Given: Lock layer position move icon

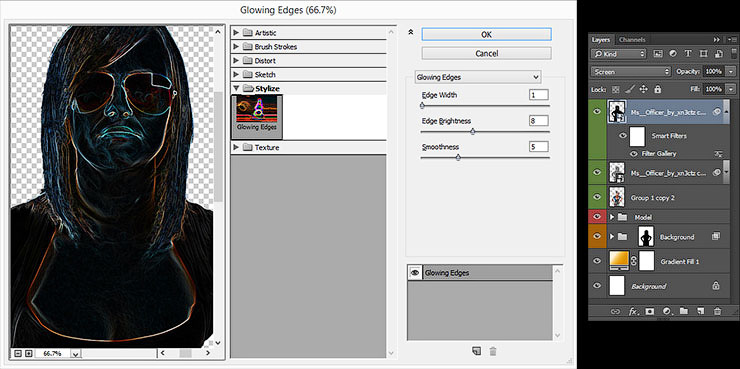Looking at the screenshot, I should [x=643, y=89].
